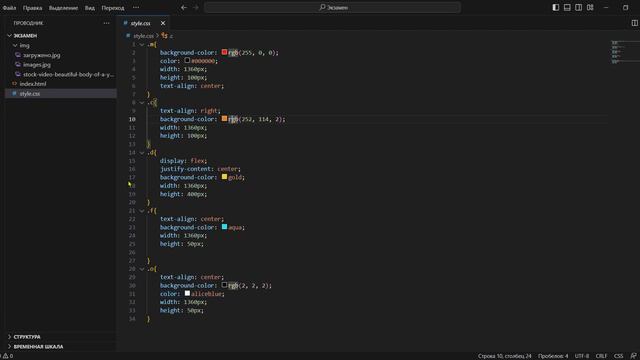Fold the .d rule at line 14
640x360 pixels.
tap(142, 152)
